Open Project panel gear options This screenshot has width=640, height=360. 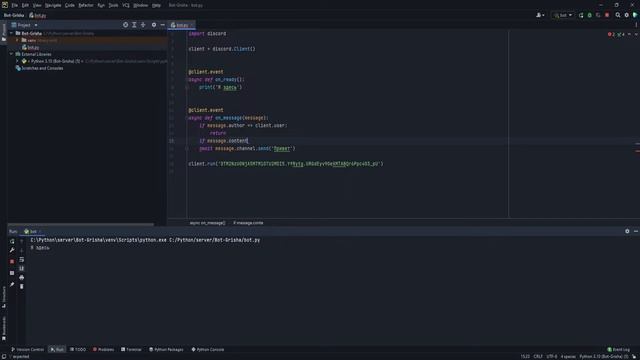tap(154, 25)
